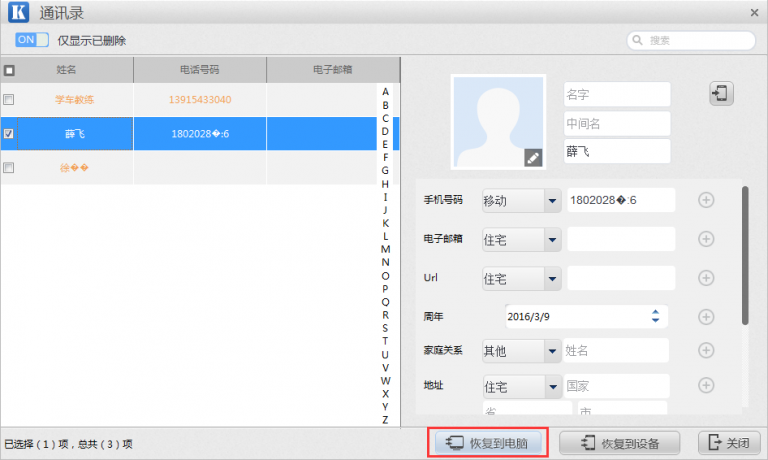This screenshot has height=460, width=768.
Task: Click the export-to-device icon beside name
Action: (x=721, y=93)
